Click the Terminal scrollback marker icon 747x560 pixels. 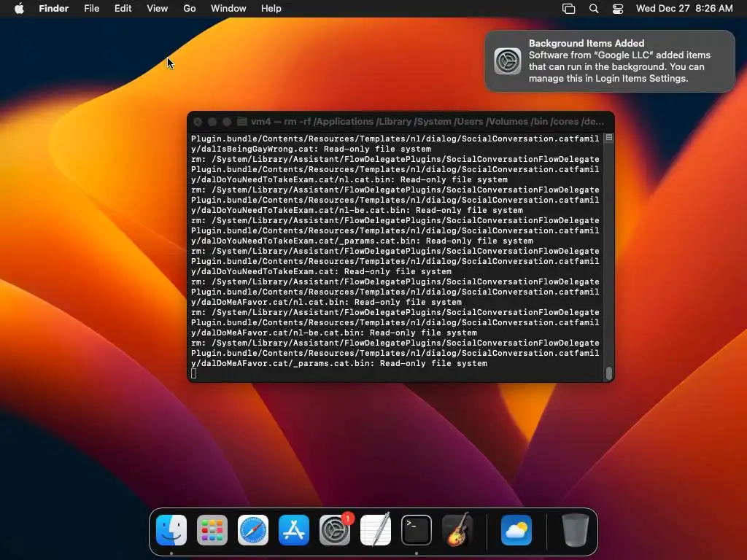609,138
